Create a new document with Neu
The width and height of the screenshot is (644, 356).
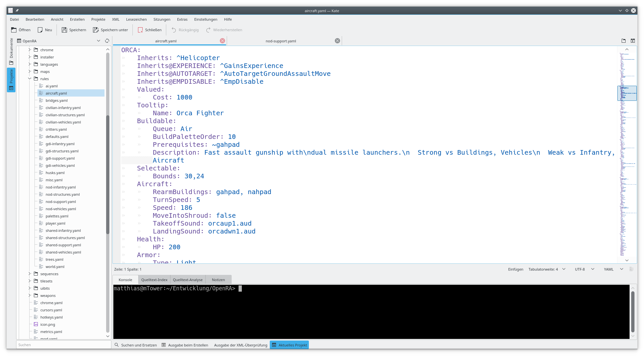tap(45, 30)
